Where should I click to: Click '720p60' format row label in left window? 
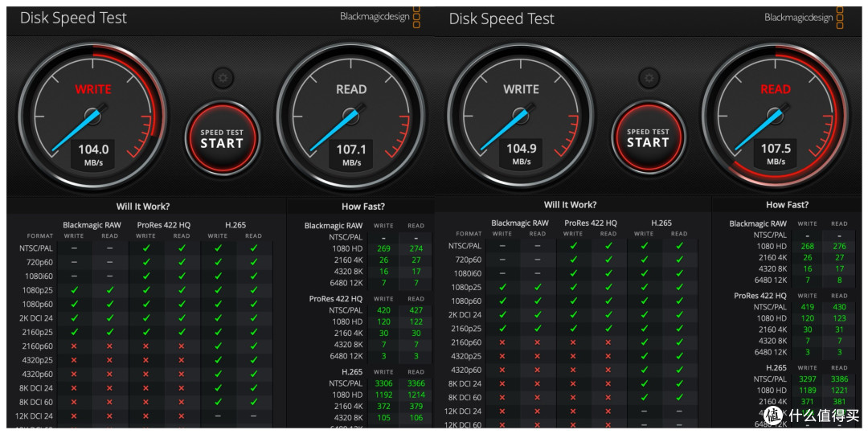click(x=40, y=262)
